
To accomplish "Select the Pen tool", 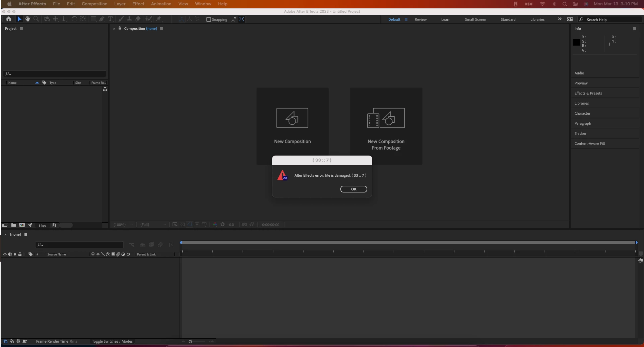I will click(102, 19).
